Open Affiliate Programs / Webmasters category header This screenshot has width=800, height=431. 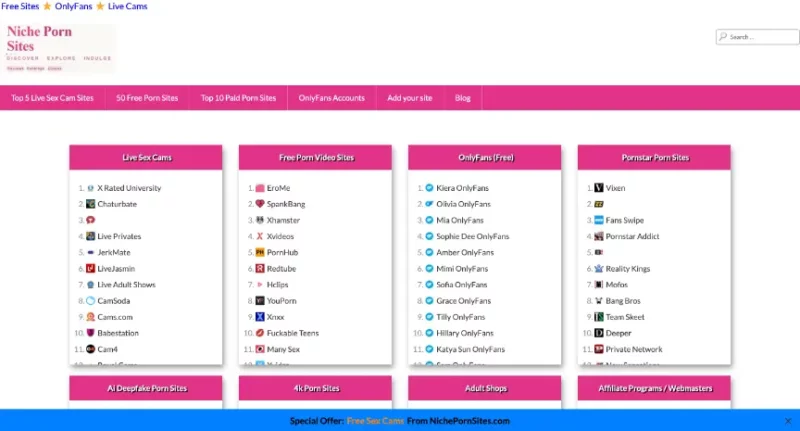tap(654, 388)
